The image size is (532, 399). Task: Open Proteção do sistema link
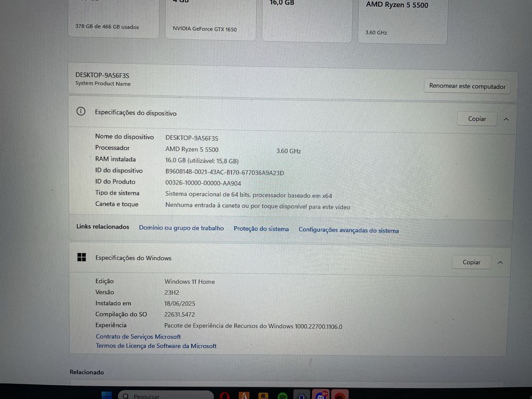pyautogui.click(x=261, y=229)
